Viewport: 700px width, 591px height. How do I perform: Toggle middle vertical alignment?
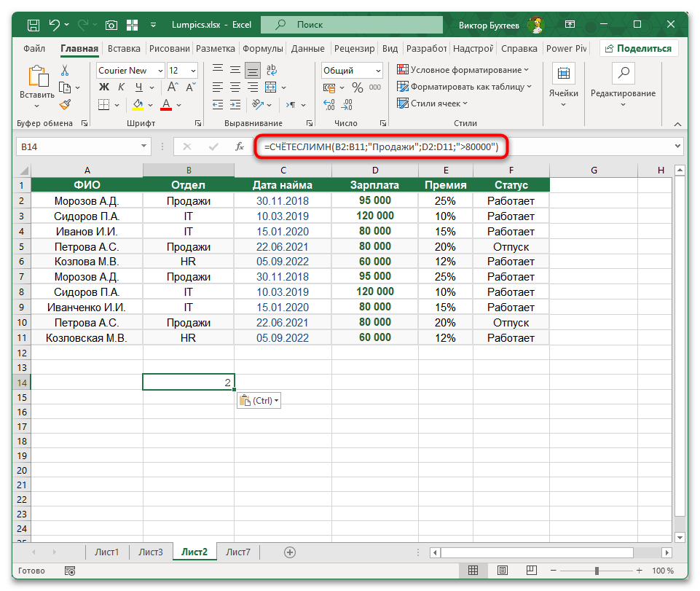(235, 70)
